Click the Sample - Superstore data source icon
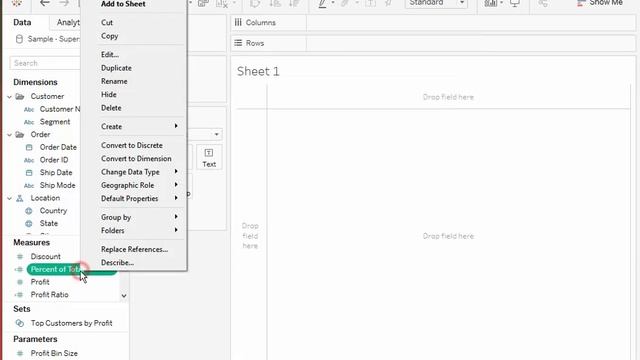Screen dimensions: 640x360 point(19,39)
